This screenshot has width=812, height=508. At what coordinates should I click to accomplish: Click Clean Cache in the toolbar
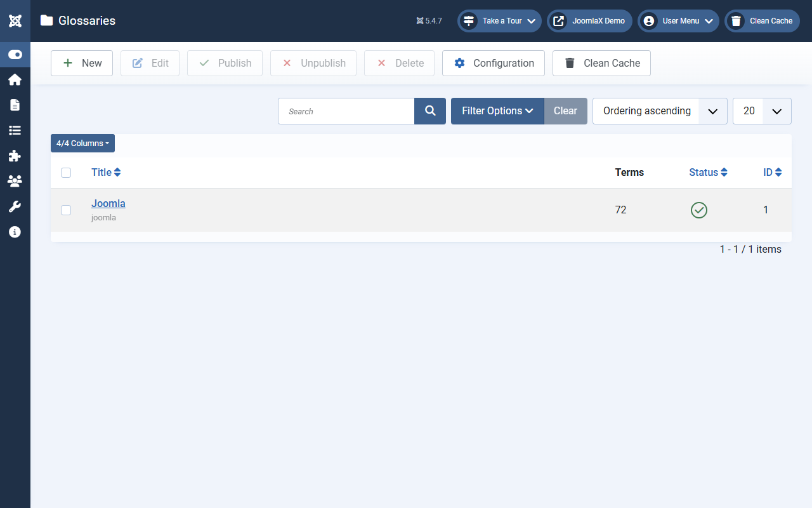coord(601,63)
